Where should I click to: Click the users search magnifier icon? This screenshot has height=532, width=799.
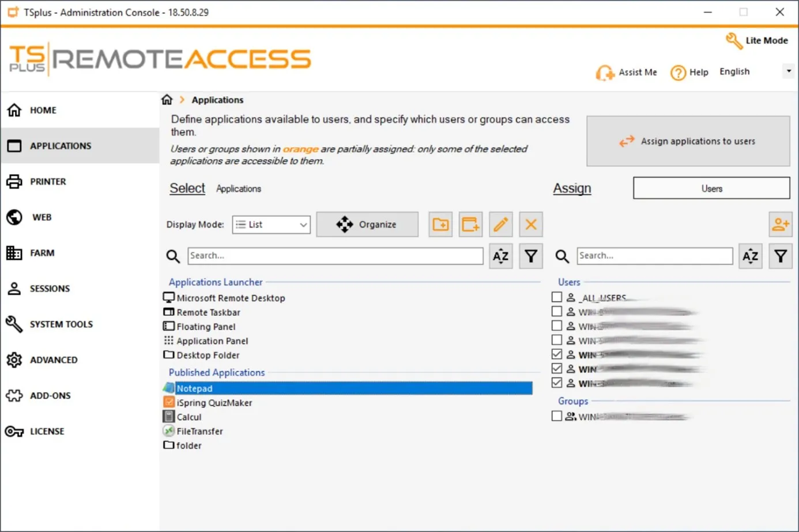(562, 256)
